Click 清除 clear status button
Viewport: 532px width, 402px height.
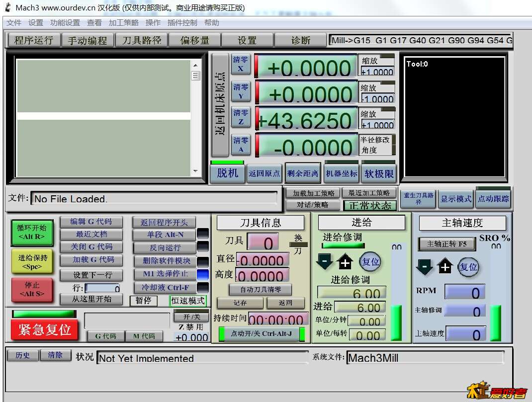[55, 355]
